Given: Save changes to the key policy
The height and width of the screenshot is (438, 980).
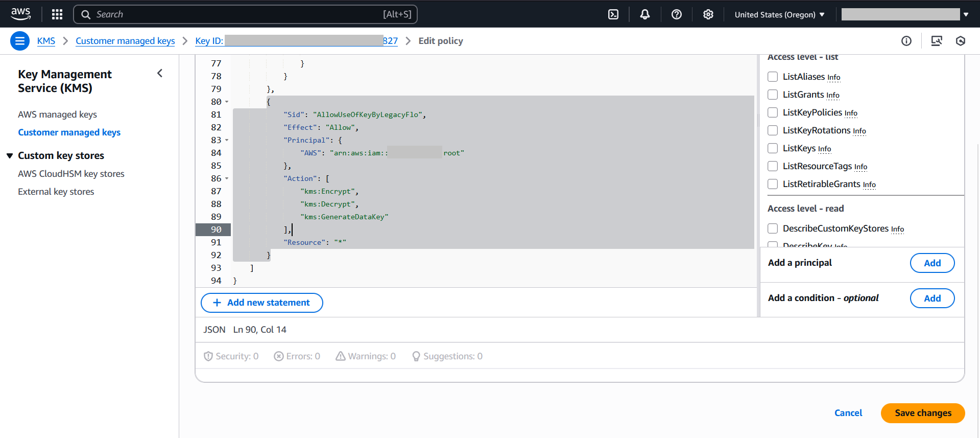Looking at the screenshot, I should [923, 413].
